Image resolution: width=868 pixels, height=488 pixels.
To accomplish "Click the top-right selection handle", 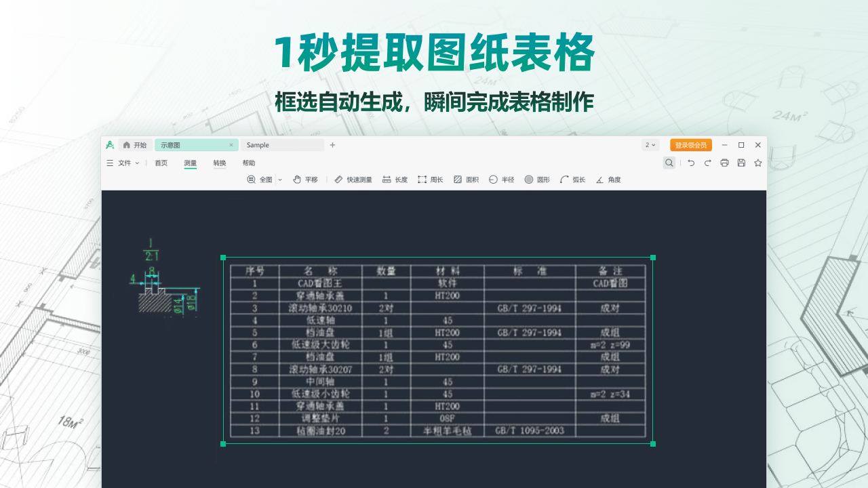I will pos(653,258).
